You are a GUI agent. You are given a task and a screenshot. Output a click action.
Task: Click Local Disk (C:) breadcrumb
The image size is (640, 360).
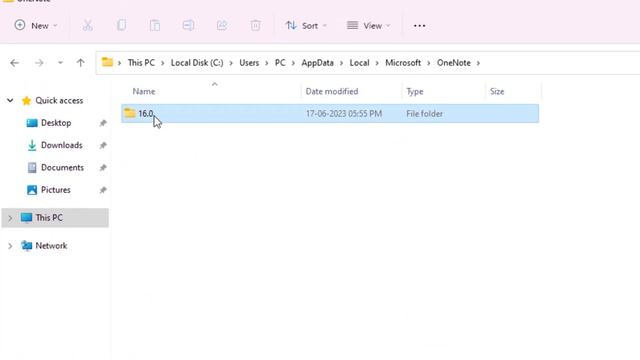(x=197, y=63)
